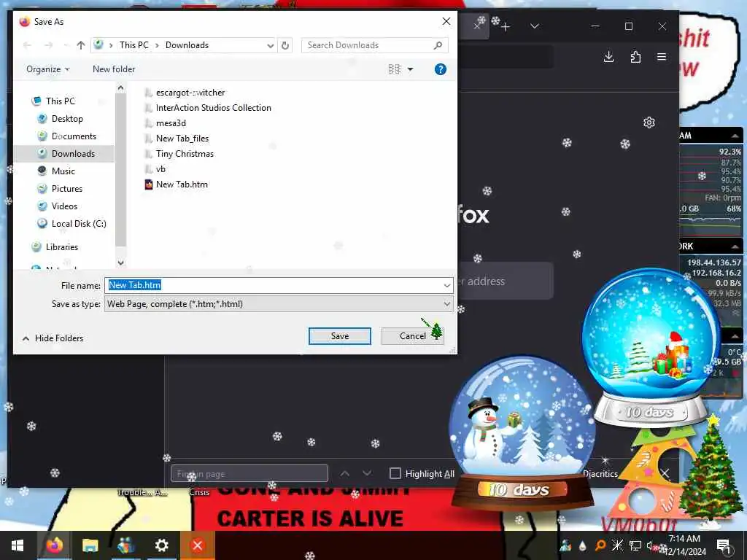
Task: Find previous match arrow
Action: click(345, 474)
